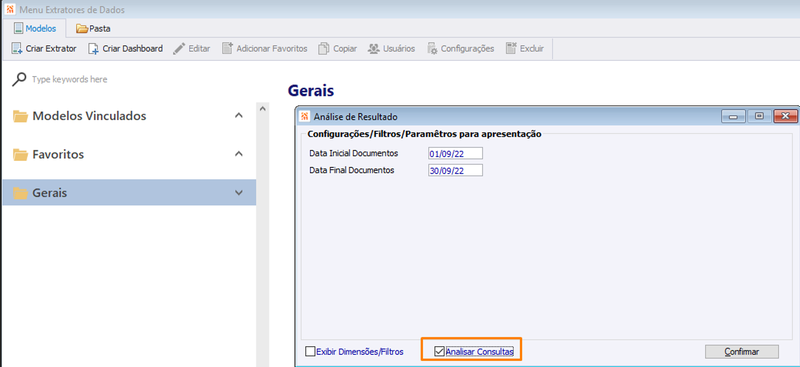Image resolution: width=800 pixels, height=367 pixels.
Task: Click the Copiar toolbar icon
Action: pos(323,48)
